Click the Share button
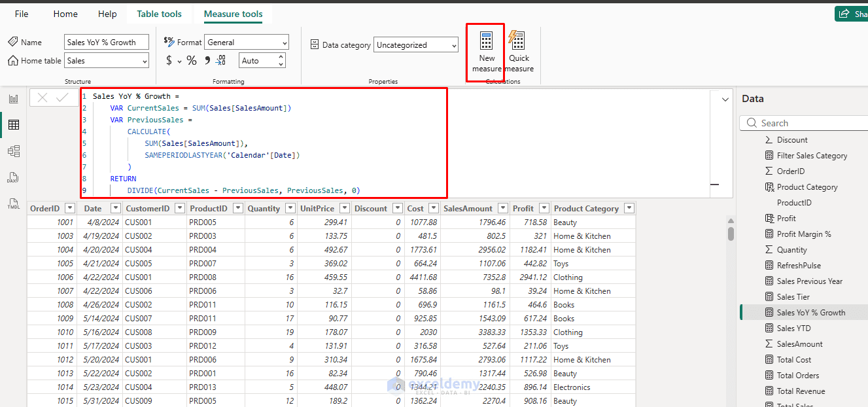 click(x=852, y=14)
